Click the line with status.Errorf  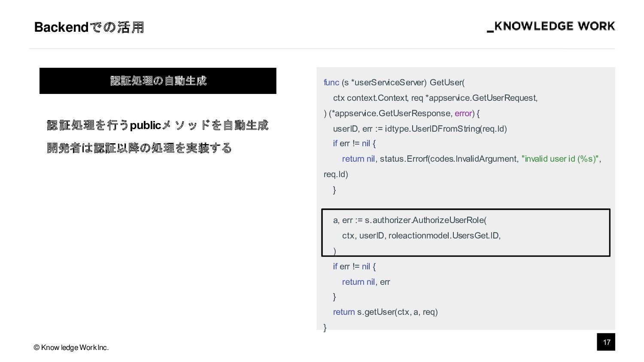pyautogui.click(x=471, y=159)
